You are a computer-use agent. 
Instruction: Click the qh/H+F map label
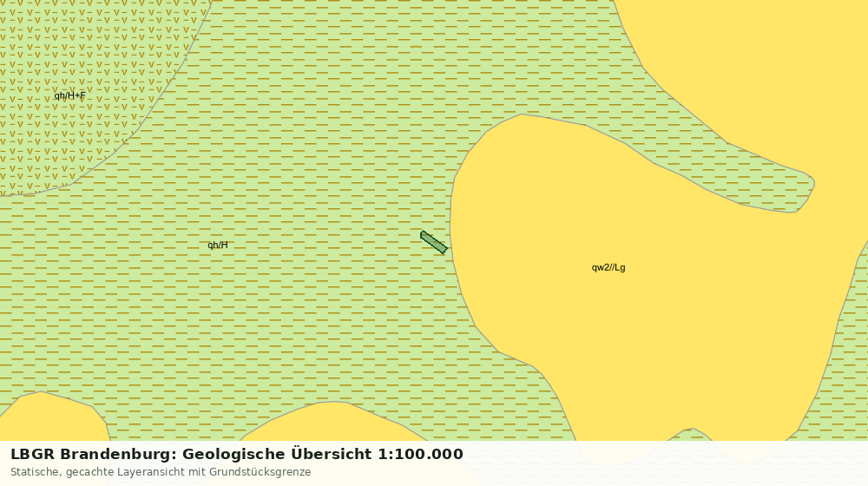[x=69, y=95]
